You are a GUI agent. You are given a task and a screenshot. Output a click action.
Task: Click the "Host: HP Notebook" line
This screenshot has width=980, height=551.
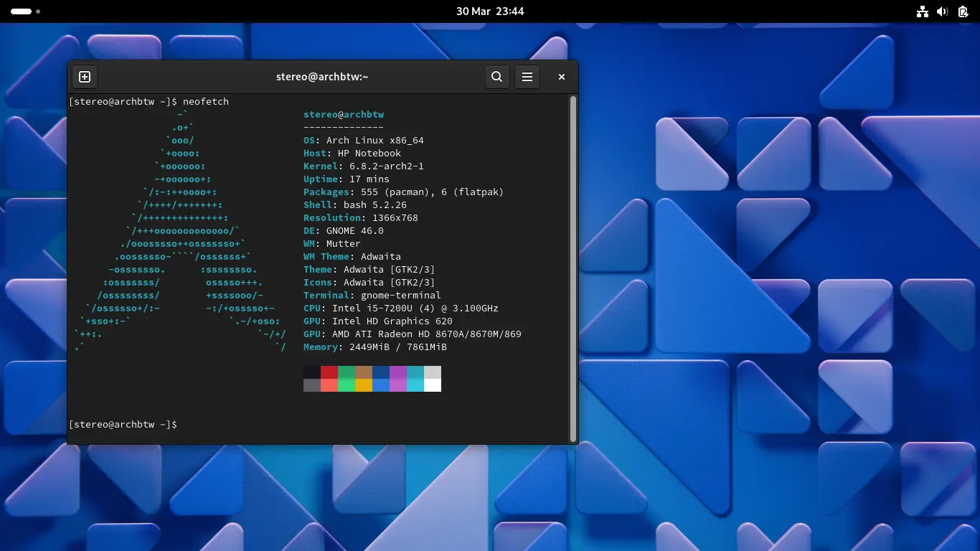tap(352, 153)
